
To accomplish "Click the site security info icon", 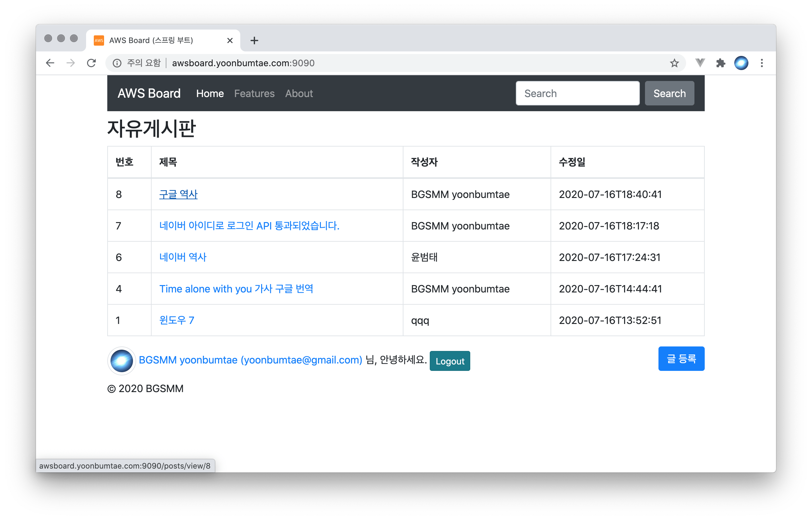I will tap(117, 63).
